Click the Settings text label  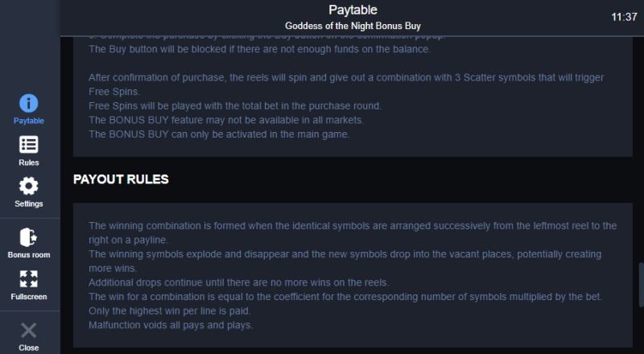coord(29,204)
